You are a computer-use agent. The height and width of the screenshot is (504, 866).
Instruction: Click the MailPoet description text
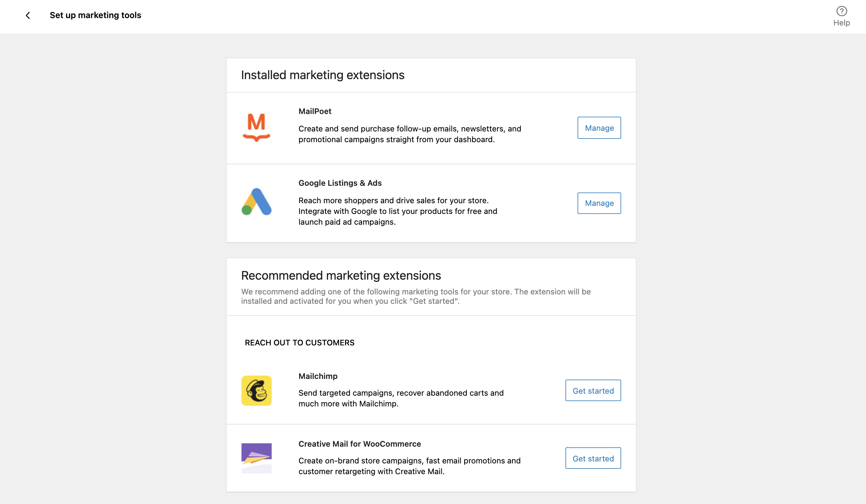(x=410, y=134)
